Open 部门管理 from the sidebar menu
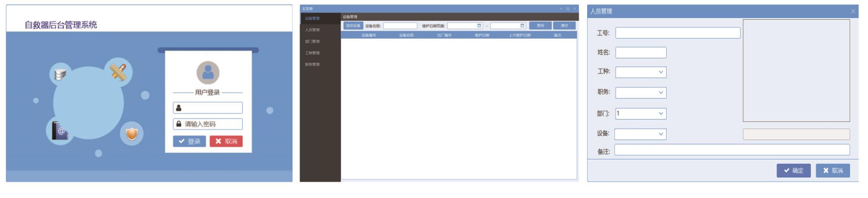The height and width of the screenshot is (198, 868). click(312, 42)
